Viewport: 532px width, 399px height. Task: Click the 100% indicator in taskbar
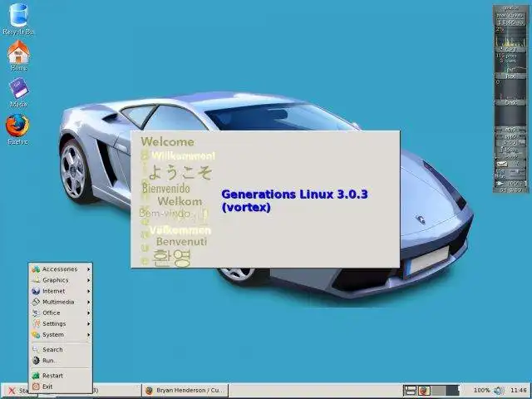pos(481,391)
